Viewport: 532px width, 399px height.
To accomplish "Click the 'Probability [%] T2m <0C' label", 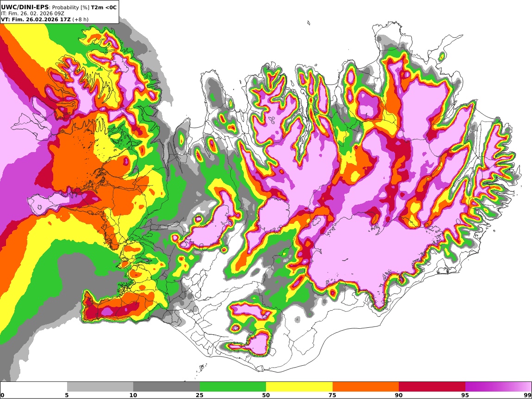I will [84, 7].
